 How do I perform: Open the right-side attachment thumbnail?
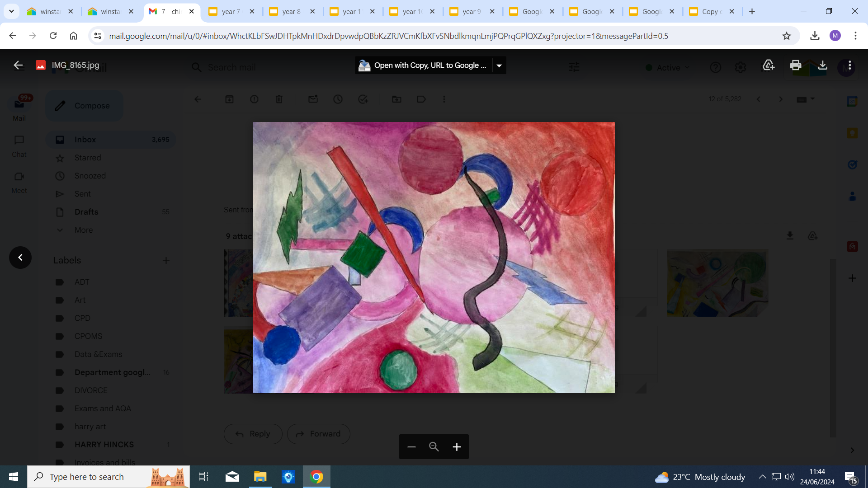[717, 283]
